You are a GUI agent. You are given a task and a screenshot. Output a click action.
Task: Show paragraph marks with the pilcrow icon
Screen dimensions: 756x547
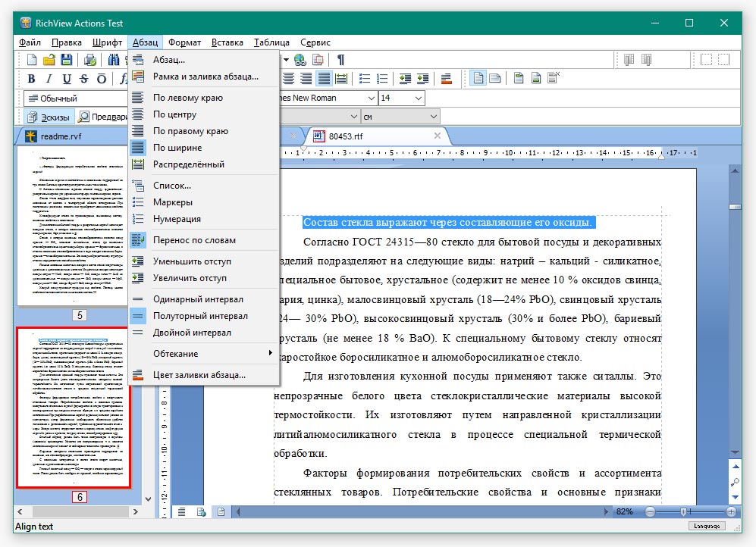(x=340, y=60)
